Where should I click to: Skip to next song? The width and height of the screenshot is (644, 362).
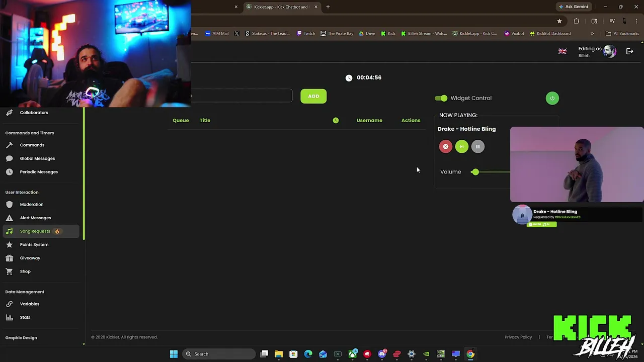pos(462,146)
